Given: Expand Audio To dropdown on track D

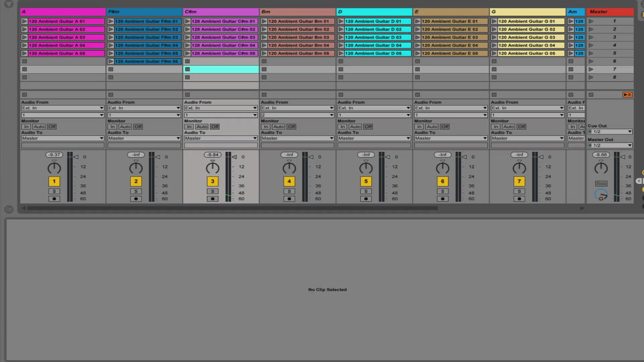Looking at the screenshot, I should 374,138.
